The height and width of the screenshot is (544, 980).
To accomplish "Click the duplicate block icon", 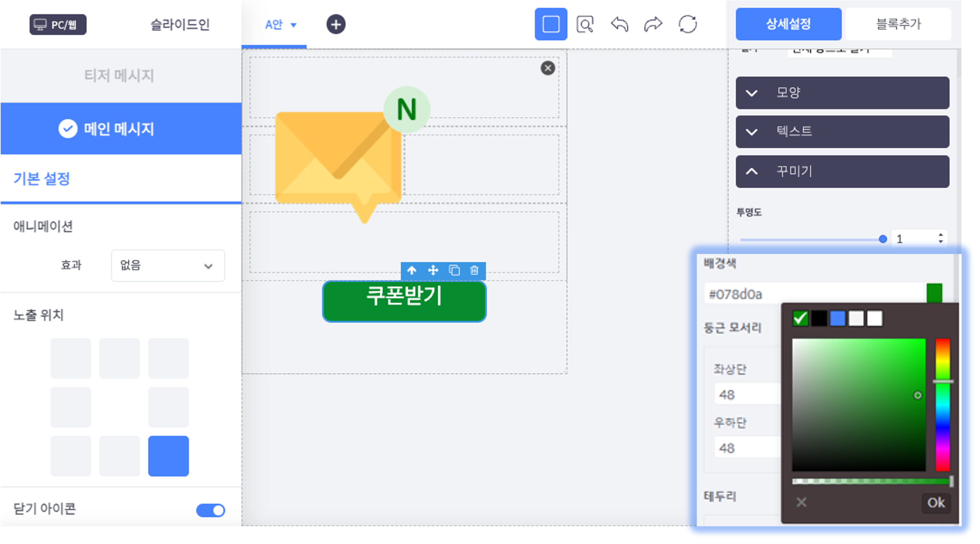I will click(454, 270).
